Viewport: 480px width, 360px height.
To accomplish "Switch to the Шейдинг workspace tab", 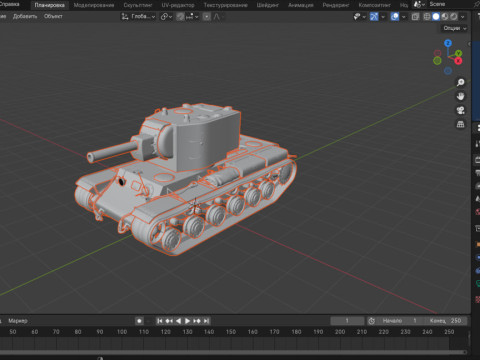I will [x=267, y=5].
